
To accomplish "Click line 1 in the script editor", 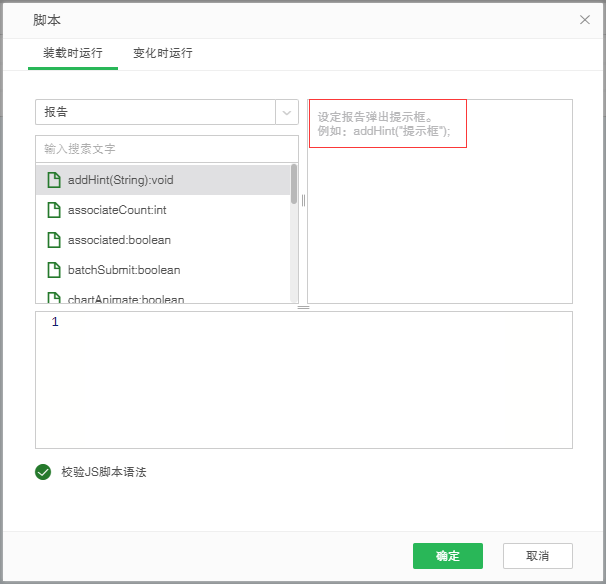I will [300, 322].
